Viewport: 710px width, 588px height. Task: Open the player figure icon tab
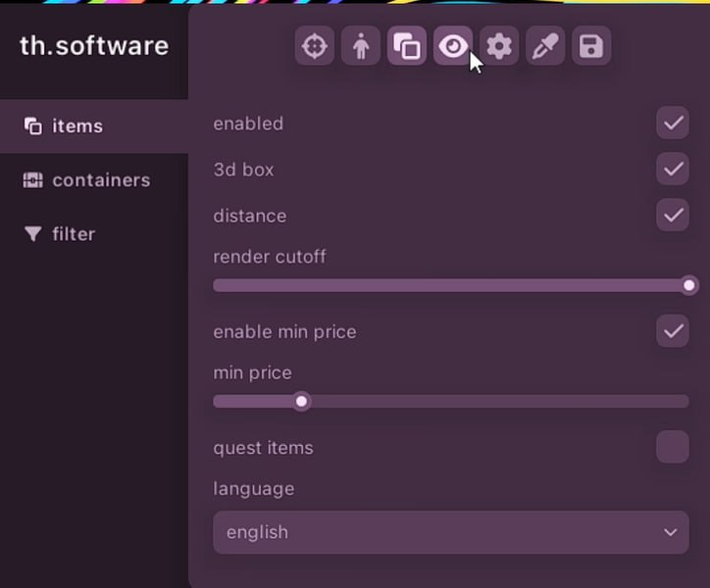coord(361,46)
